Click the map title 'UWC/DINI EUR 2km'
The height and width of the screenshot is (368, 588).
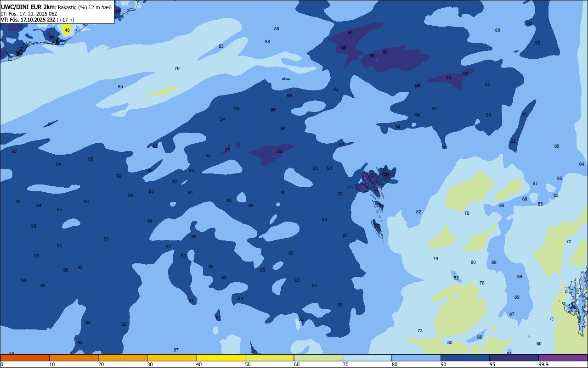tap(28, 7)
